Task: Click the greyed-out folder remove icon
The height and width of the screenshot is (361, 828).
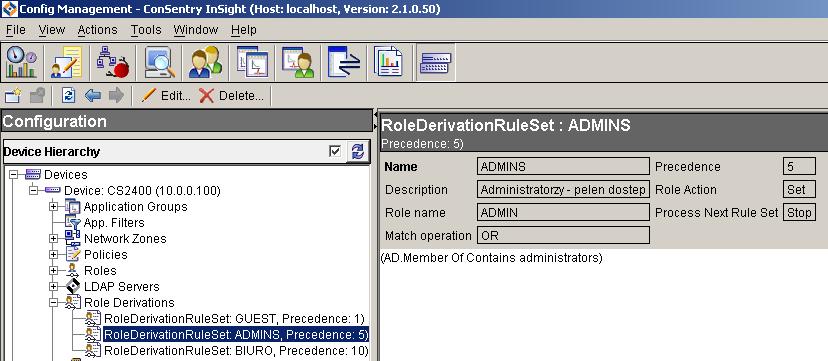Action: (37, 96)
